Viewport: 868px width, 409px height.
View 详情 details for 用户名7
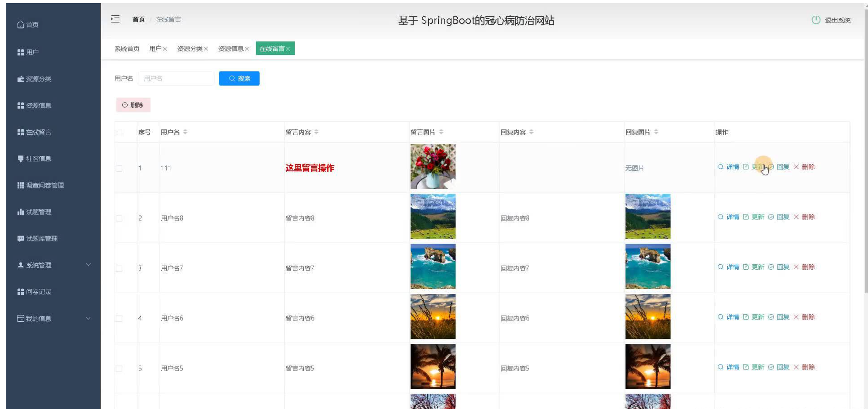coord(728,267)
